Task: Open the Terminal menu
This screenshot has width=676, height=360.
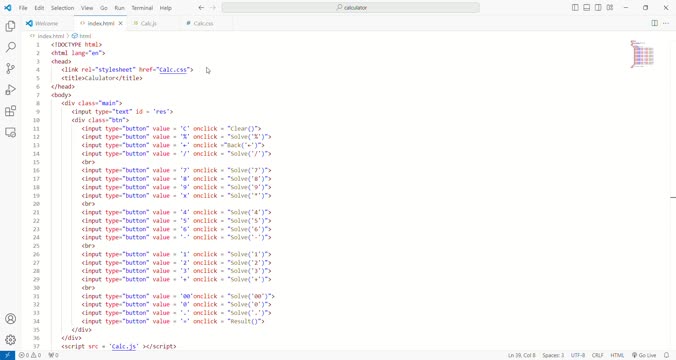Action: click(x=142, y=8)
